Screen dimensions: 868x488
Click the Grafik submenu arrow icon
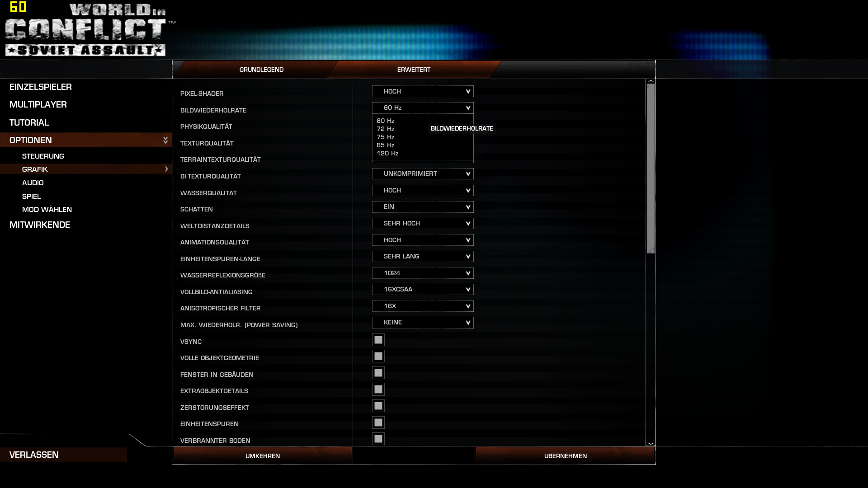166,169
